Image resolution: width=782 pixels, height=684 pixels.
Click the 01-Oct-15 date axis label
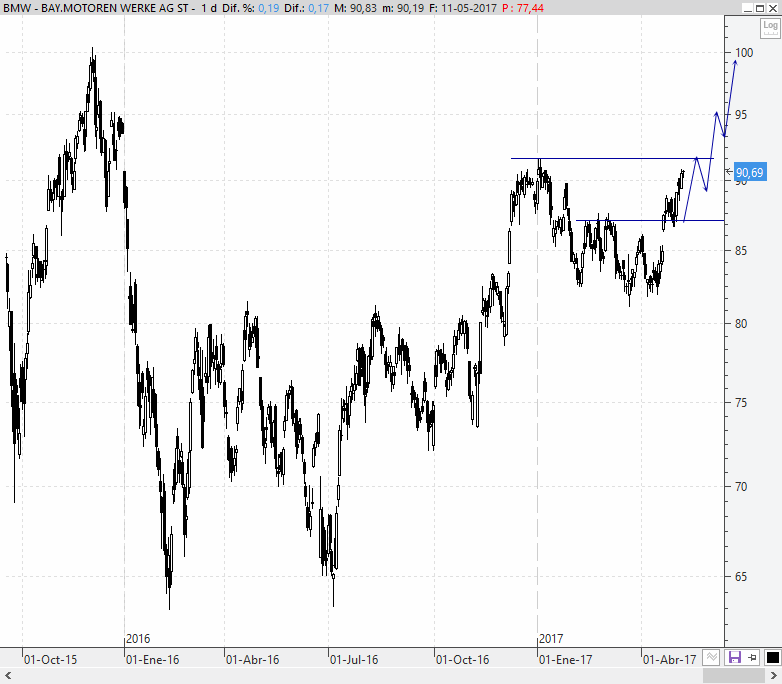(50, 660)
